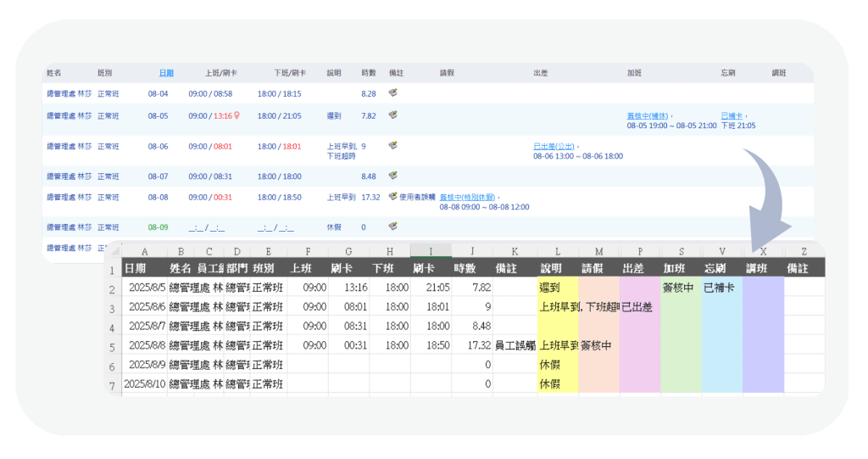Select row 5 header in the spreadsheet
The height and width of the screenshot is (459, 868).
pos(112,346)
